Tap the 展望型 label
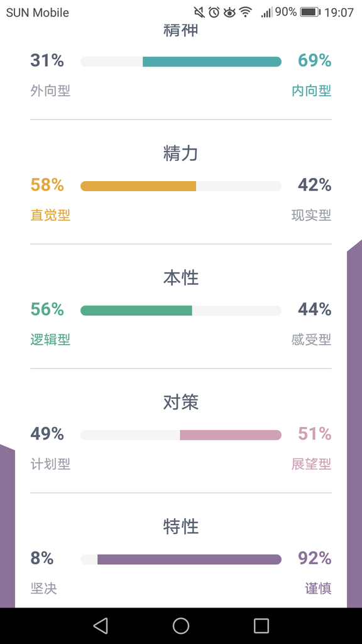The width and height of the screenshot is (362, 644). 312,464
